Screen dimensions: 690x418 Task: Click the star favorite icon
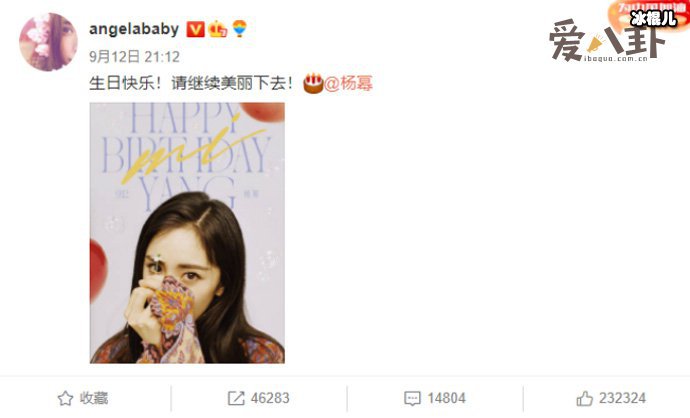coord(65,398)
